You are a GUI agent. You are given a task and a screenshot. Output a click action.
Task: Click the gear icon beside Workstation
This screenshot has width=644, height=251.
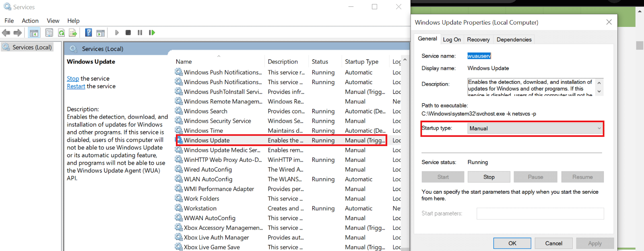(x=179, y=208)
